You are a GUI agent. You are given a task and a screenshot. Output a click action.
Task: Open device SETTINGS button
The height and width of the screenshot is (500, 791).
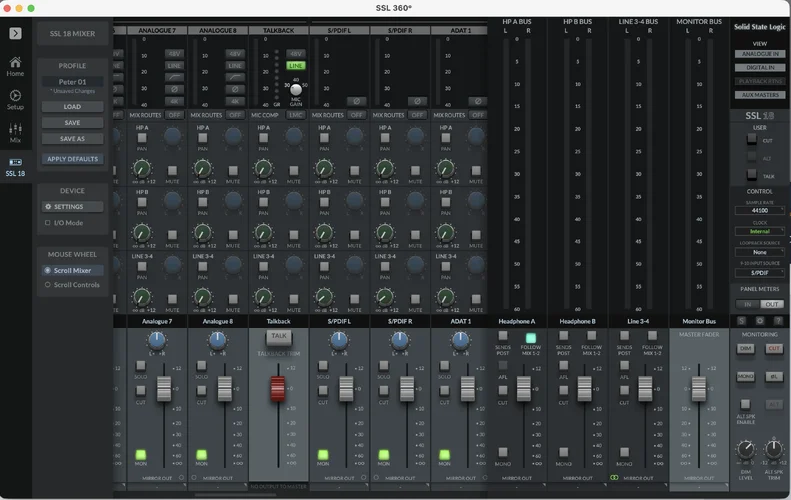pyautogui.click(x=73, y=206)
